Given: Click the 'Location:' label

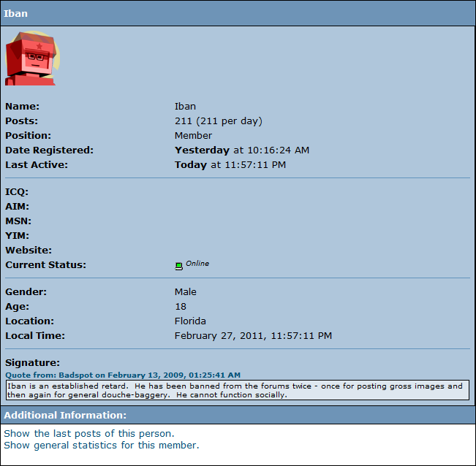Looking at the screenshot, I should pos(30,321).
